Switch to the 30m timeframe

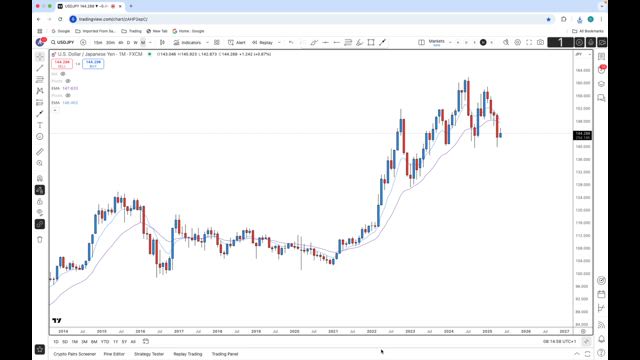pos(110,42)
